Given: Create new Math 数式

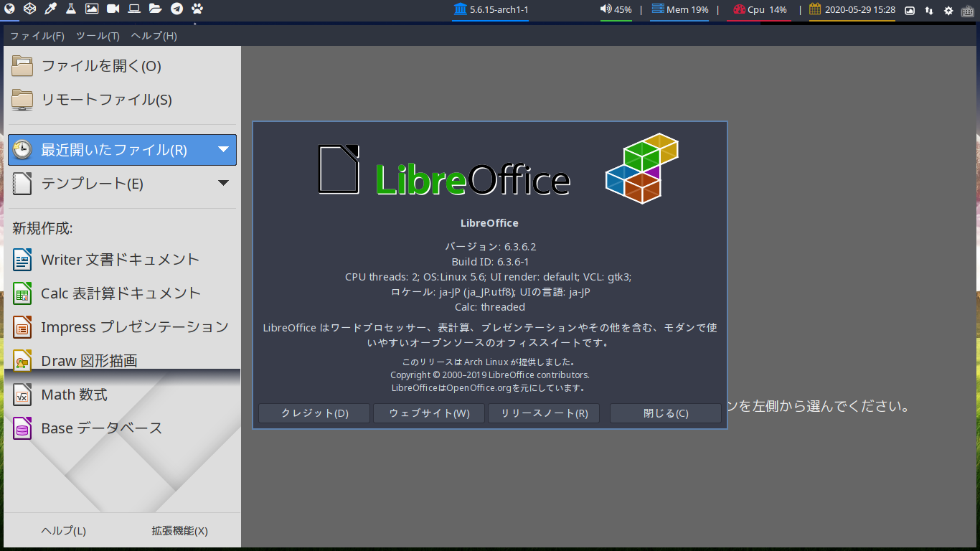Looking at the screenshot, I should (x=122, y=395).
